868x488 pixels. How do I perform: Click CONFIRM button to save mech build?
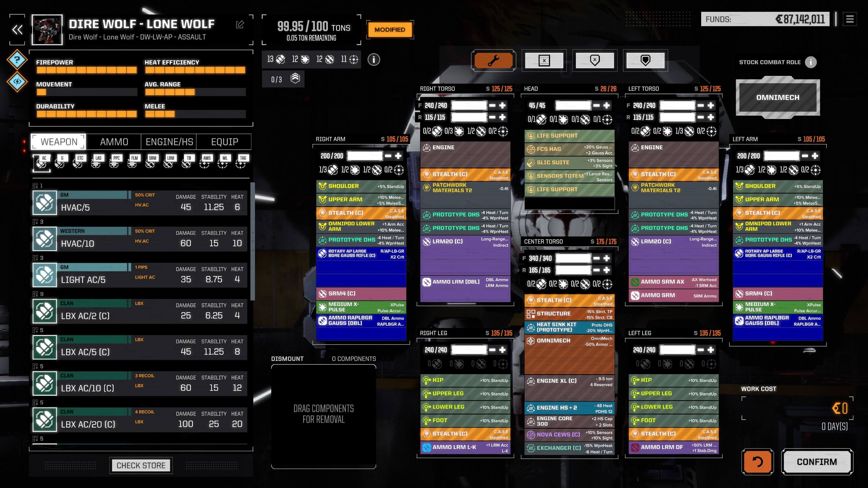817,462
